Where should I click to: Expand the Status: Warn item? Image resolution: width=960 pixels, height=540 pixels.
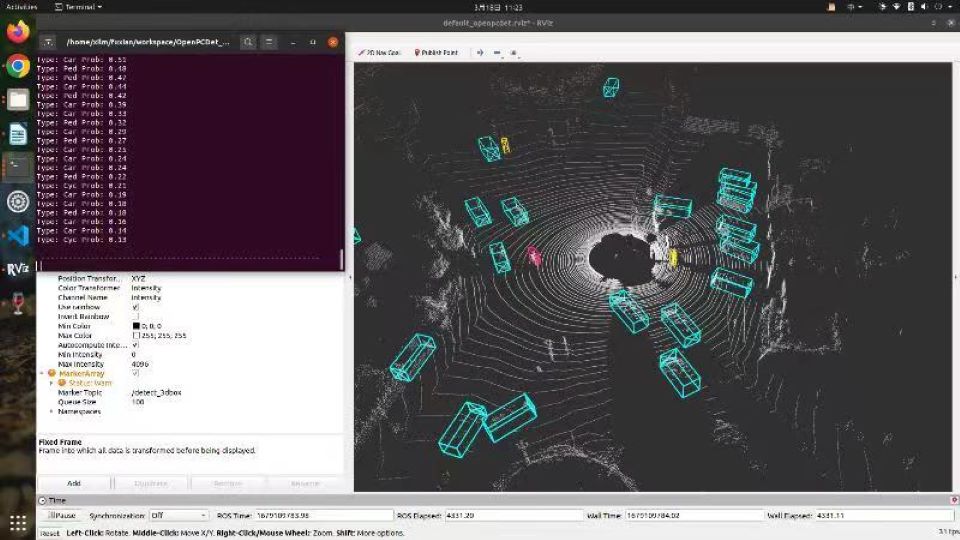pyautogui.click(x=52, y=383)
